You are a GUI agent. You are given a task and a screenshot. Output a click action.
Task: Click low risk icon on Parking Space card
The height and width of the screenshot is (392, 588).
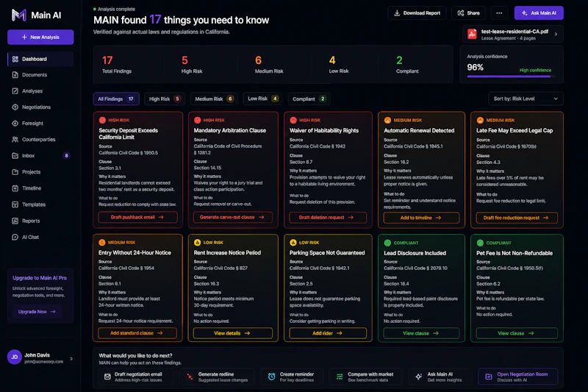pyautogui.click(x=293, y=242)
